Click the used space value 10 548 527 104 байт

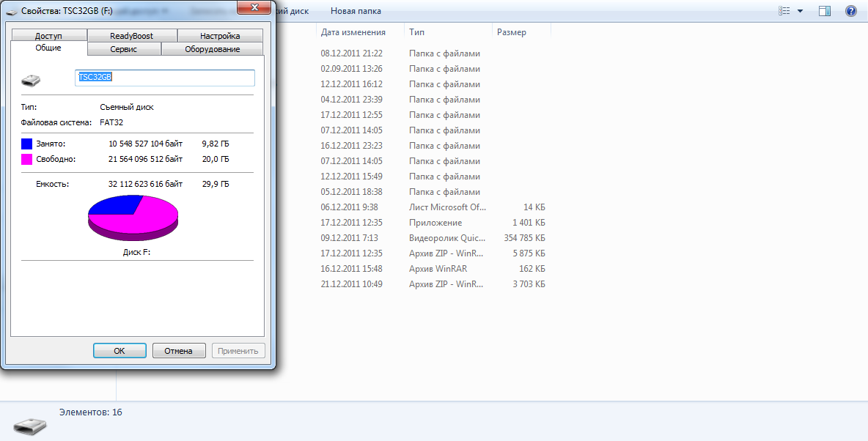[x=146, y=144]
